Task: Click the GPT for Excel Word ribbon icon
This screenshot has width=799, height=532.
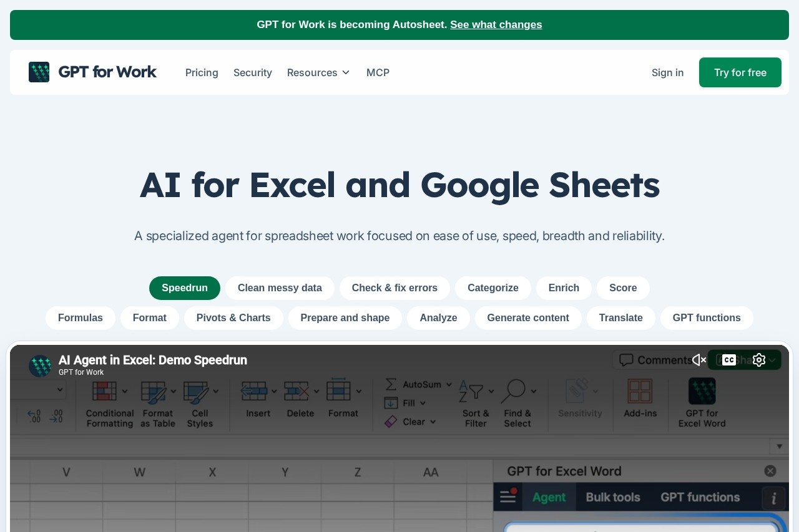Action: point(702,391)
